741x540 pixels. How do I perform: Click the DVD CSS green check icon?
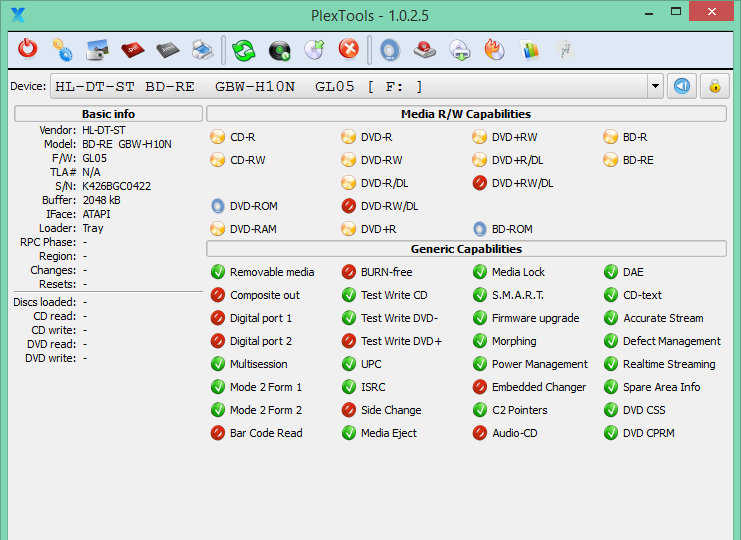click(610, 410)
